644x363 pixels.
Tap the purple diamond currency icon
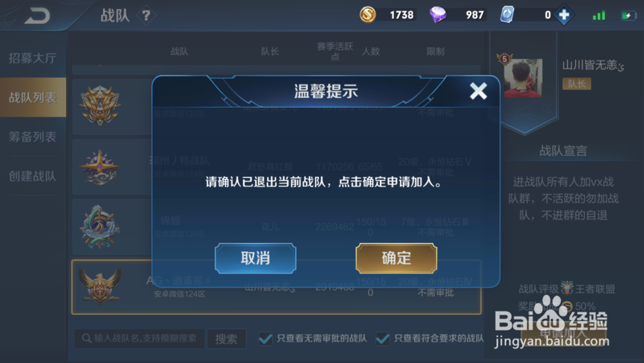click(x=438, y=15)
